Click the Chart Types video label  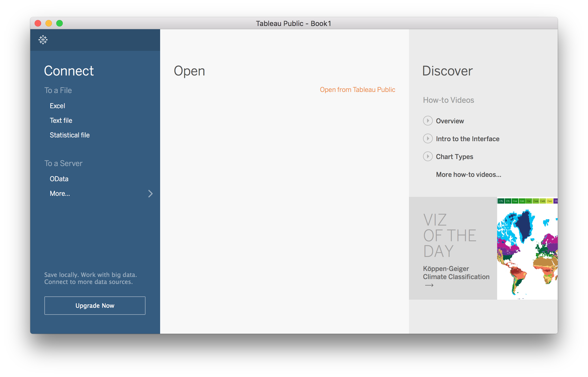tap(454, 157)
